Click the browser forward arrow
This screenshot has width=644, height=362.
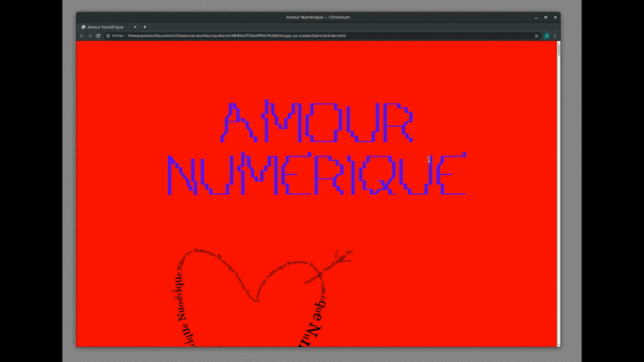(89, 36)
